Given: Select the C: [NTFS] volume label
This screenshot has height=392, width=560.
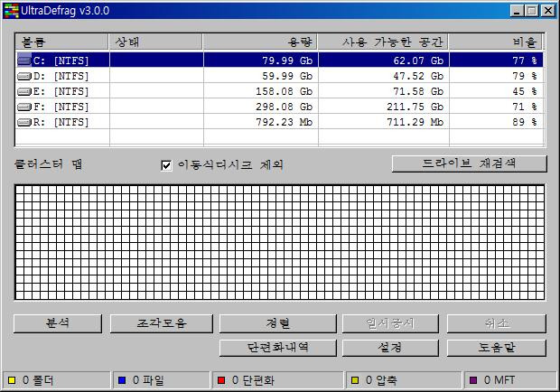Looking at the screenshot, I should (x=61, y=61).
